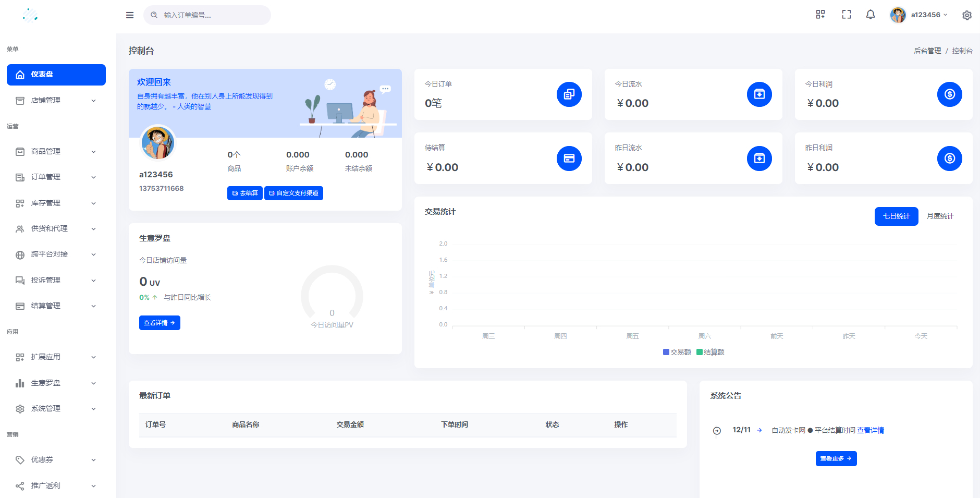Viewport: 980px width, 498px height.
Task: Click the hamburger menu collapse icon
Action: 130,15
